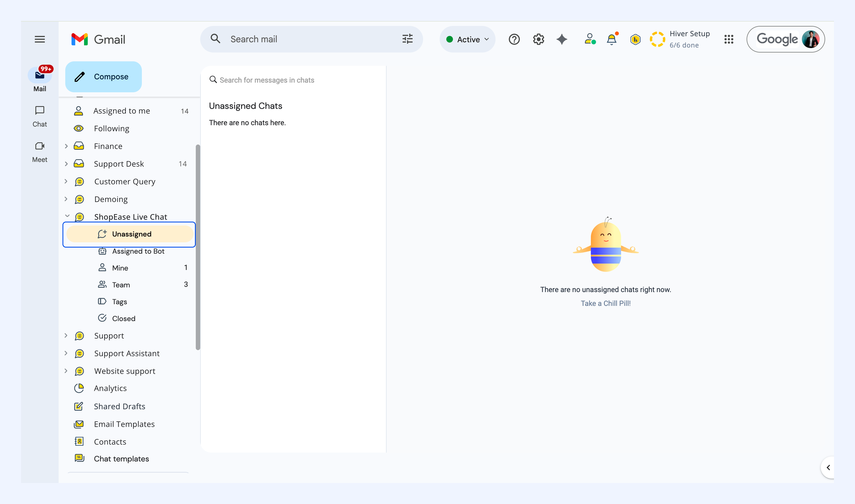855x504 pixels.
Task: Expand the Support Assistant chat inbox
Action: [x=66, y=354]
